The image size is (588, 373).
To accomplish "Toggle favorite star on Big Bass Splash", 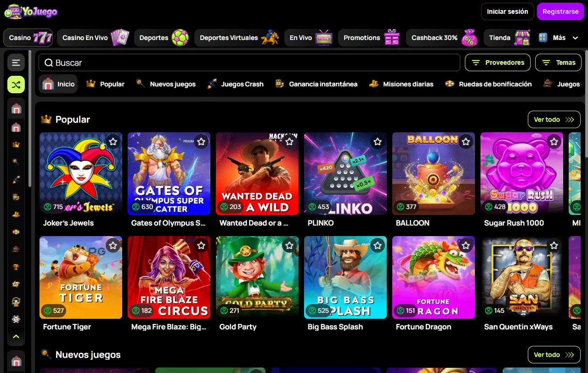I will pos(378,245).
